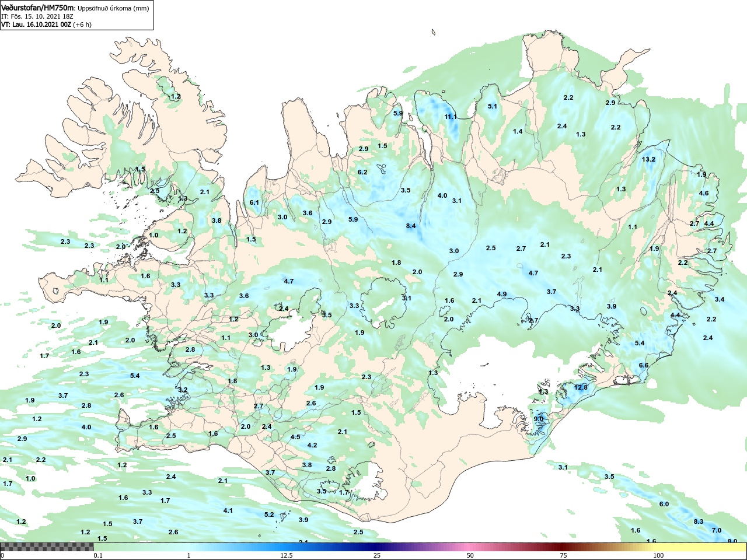This screenshot has width=747, height=560.
Task: Click the 25 label on the color scale
Action: pyautogui.click(x=378, y=555)
